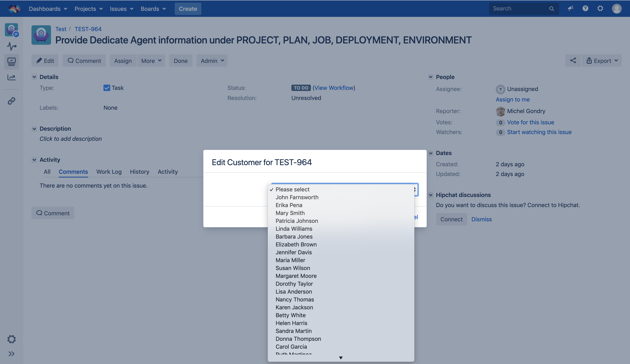
Task: Open the administration gear in the top bar
Action: [600, 8]
